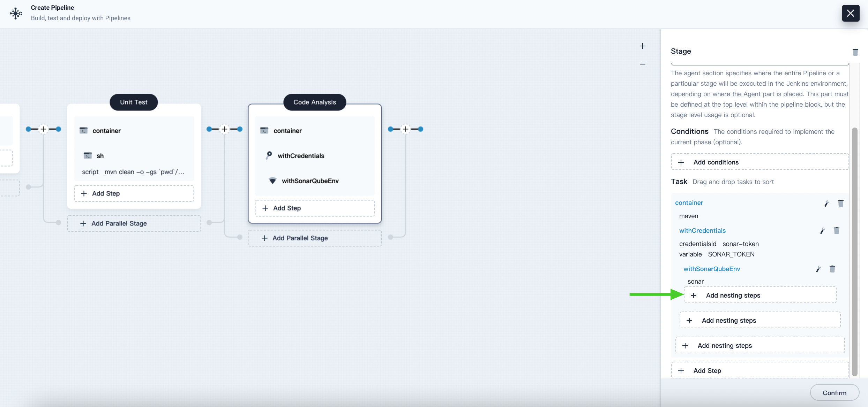Select the Unit Test stage label

[x=133, y=102]
